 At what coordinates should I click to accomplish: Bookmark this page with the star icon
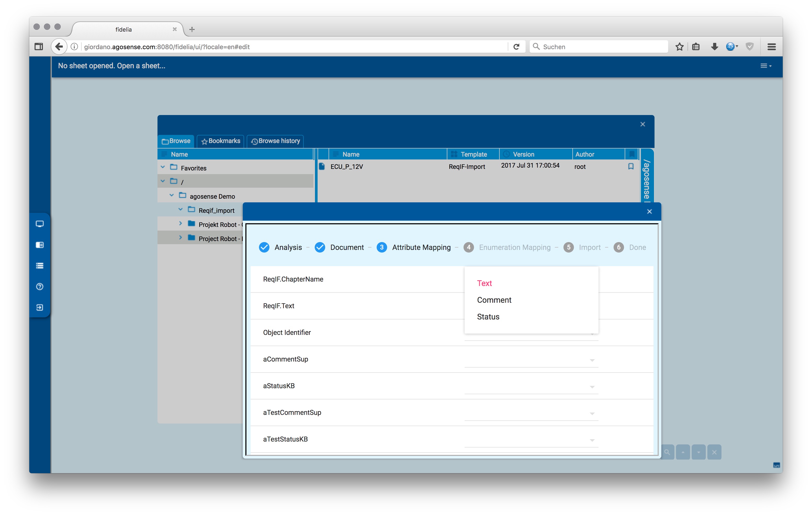(679, 47)
